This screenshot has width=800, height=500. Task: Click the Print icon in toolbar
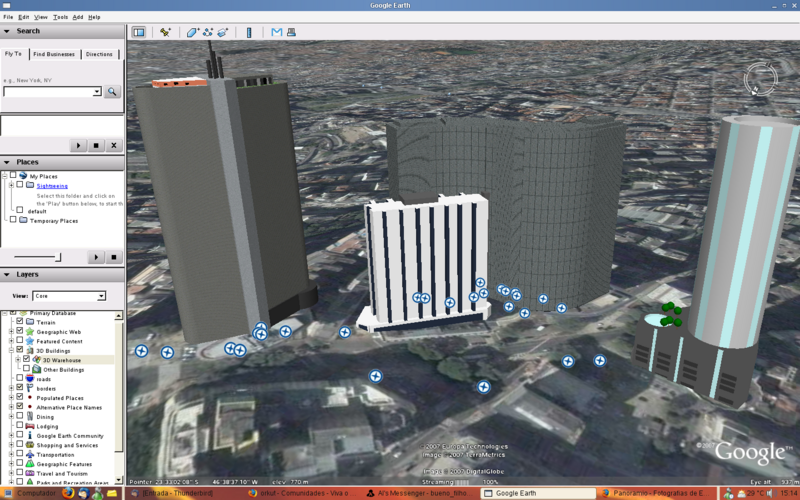click(x=291, y=32)
